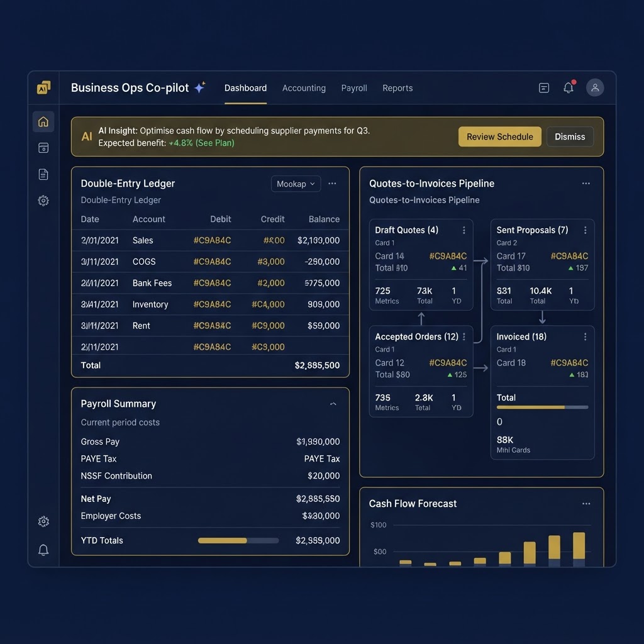Click the NSSF Contribution row

[210, 476]
